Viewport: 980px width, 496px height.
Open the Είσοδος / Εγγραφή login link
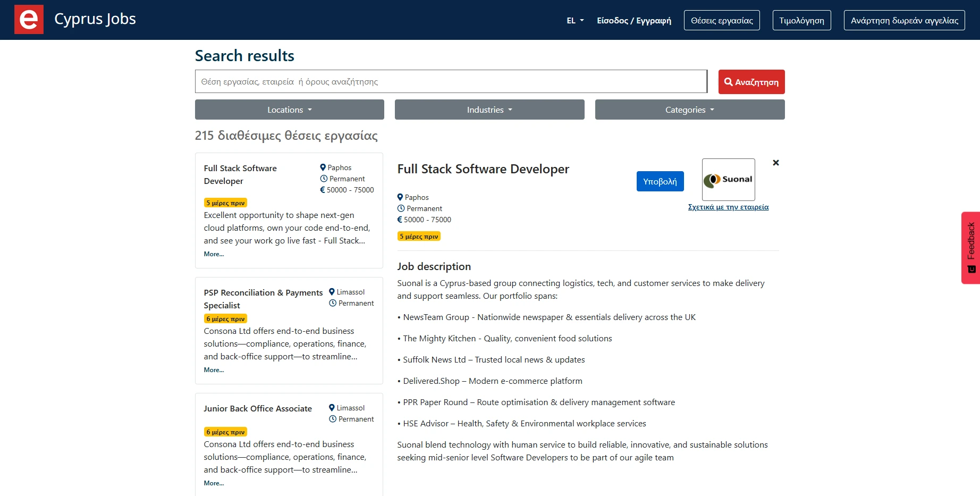pyautogui.click(x=633, y=21)
